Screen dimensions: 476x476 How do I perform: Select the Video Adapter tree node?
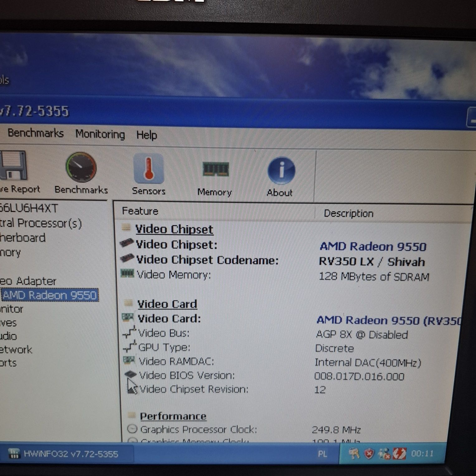28,281
